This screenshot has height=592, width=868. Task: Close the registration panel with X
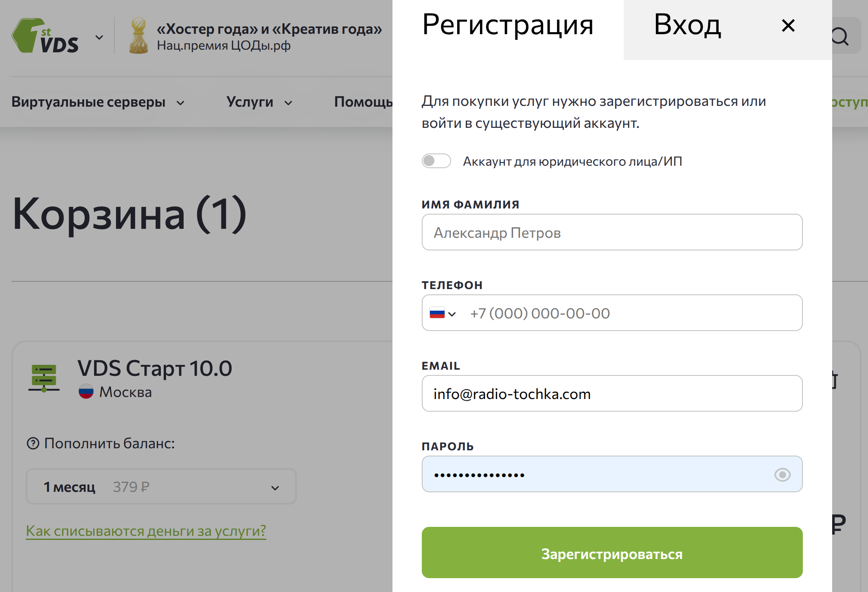(x=788, y=26)
